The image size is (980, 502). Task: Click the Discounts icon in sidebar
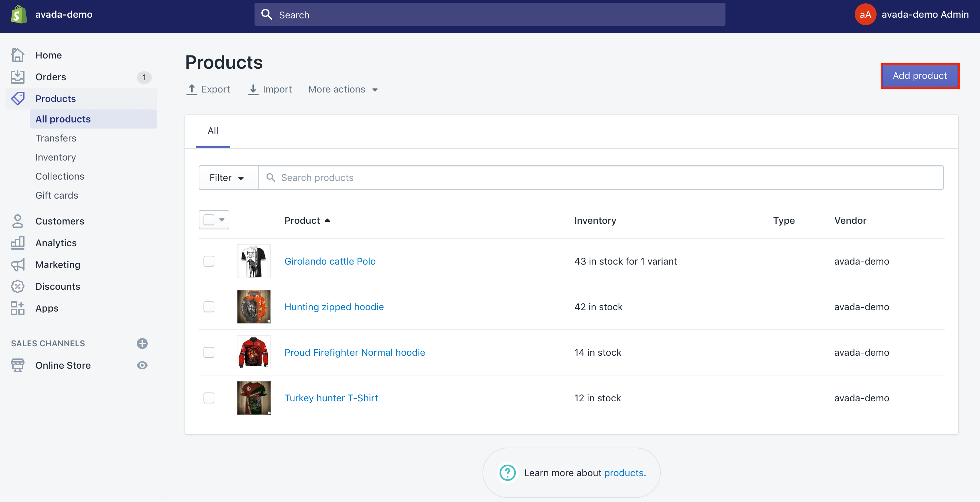point(18,286)
